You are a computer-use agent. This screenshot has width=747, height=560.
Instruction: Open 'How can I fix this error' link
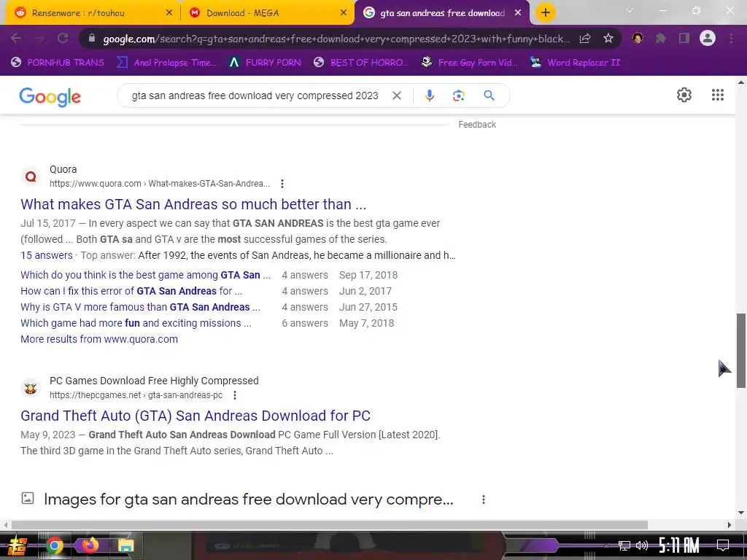[131, 291]
